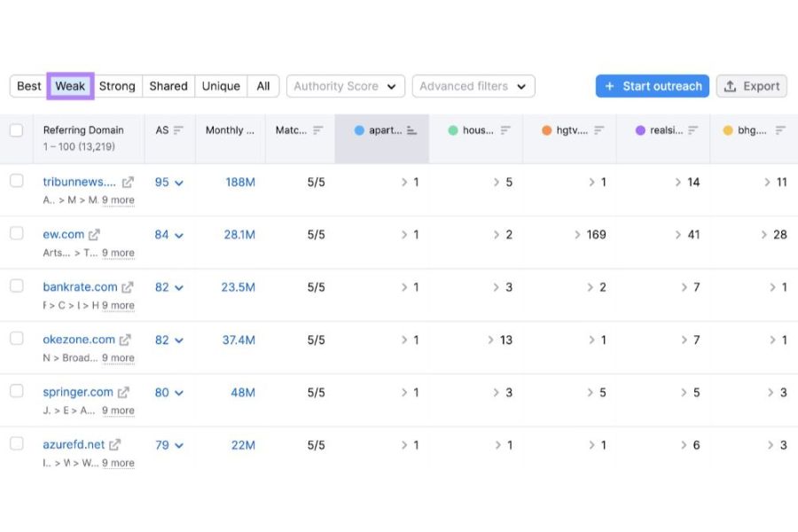798x532 pixels.
Task: Show 9 more categories for tribunnews
Action: (x=118, y=200)
